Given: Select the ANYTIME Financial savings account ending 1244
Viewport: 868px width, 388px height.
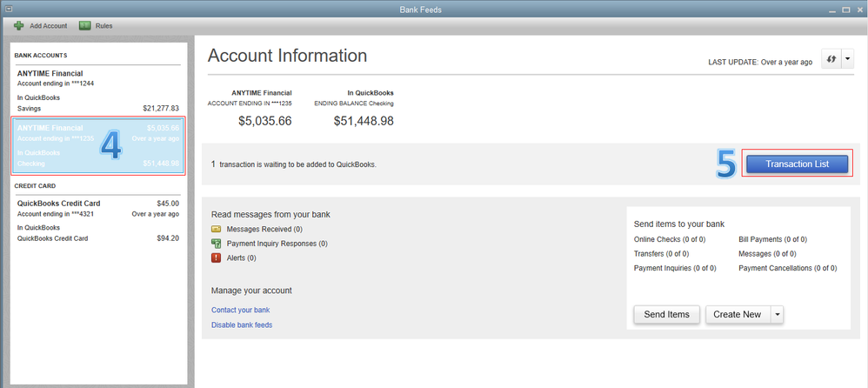Looking at the screenshot, I should pyautogui.click(x=97, y=90).
